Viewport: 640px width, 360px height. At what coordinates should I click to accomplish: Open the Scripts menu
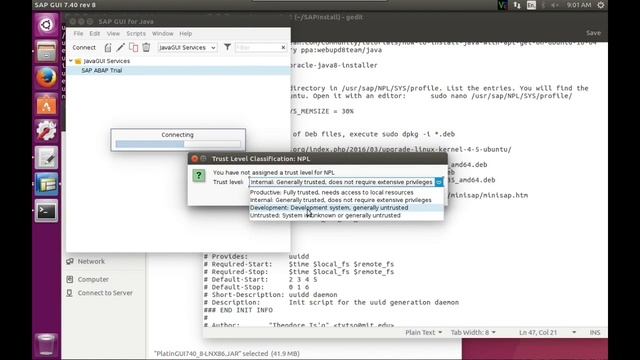coord(136,33)
